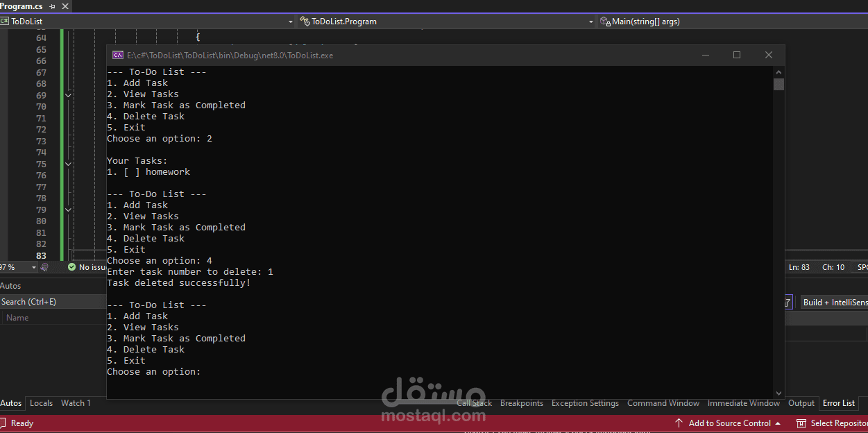This screenshot has height=433, width=868.
Task: Collapse the code block at line 79
Action: pos(68,210)
